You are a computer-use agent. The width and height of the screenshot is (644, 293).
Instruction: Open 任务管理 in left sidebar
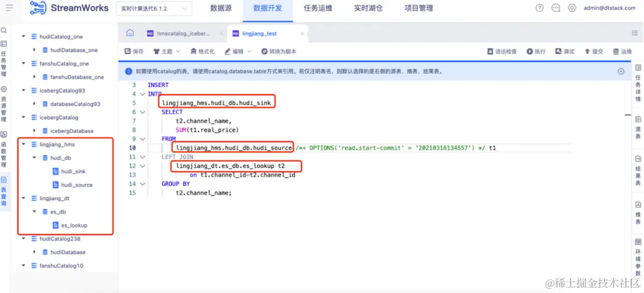(x=4, y=59)
